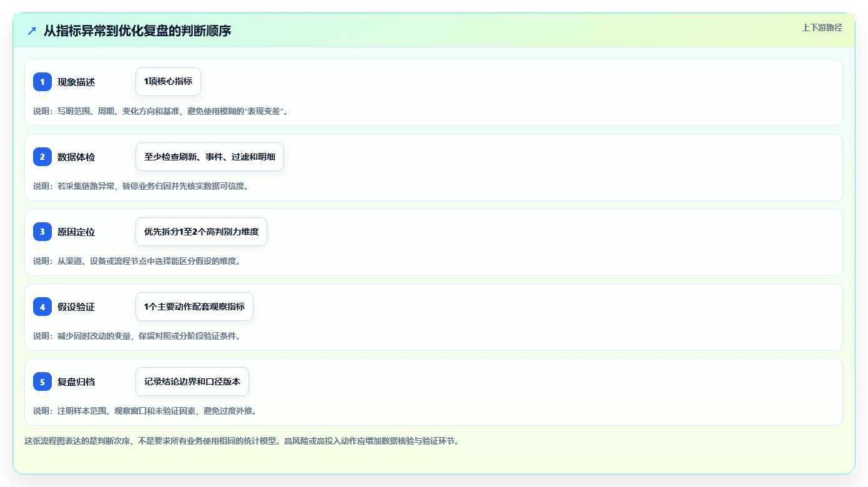Click the 原因定位 step label
This screenshot has width=868, height=487.
(76, 232)
